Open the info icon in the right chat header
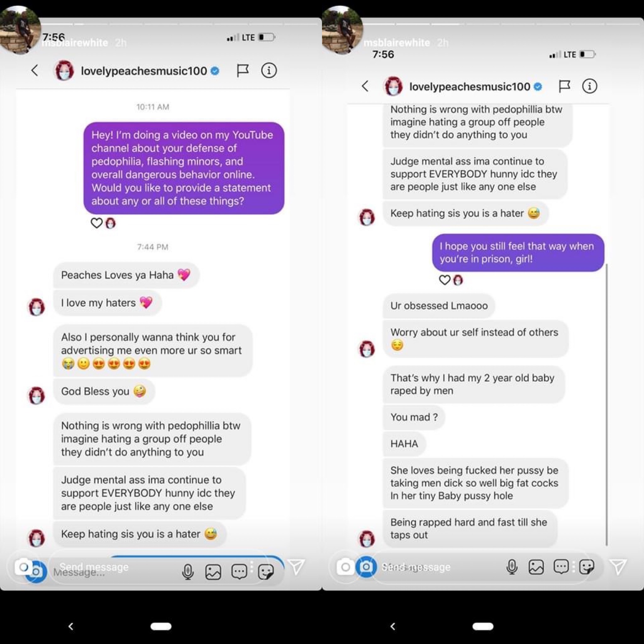 coord(589,86)
